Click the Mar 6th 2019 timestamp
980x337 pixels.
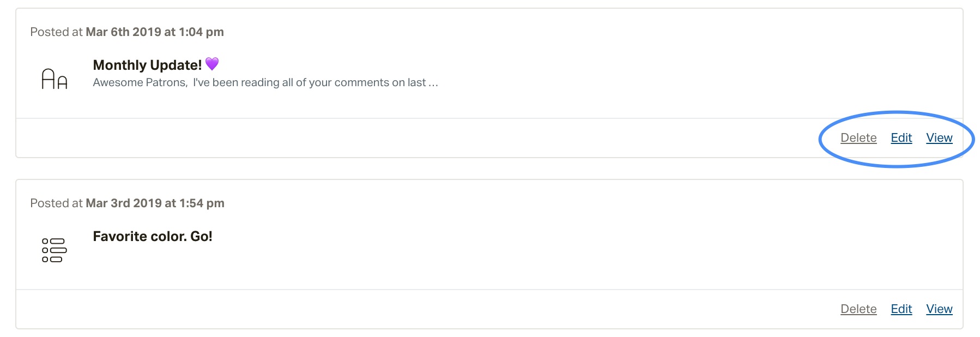tap(155, 32)
